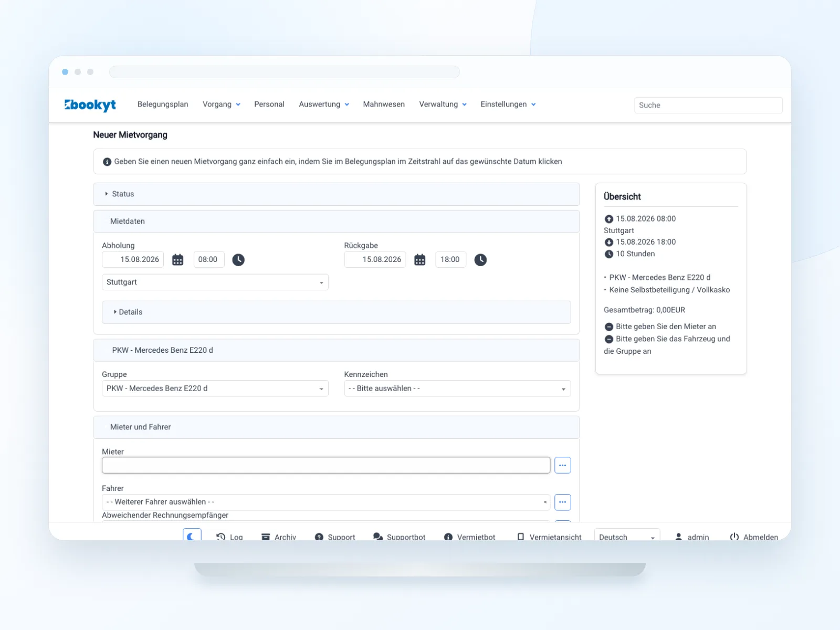Click the Mieter text input field
This screenshot has height=630, width=840.
pyautogui.click(x=326, y=465)
